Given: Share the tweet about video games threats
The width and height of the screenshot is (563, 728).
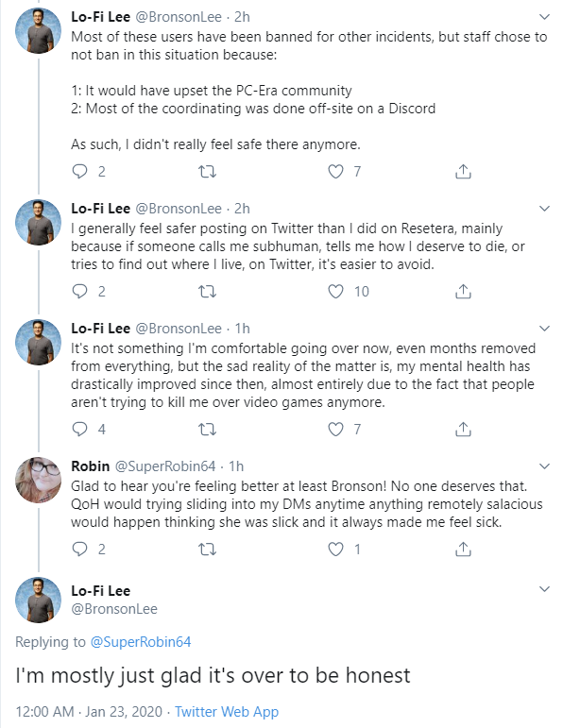Looking at the screenshot, I should coord(463,429).
